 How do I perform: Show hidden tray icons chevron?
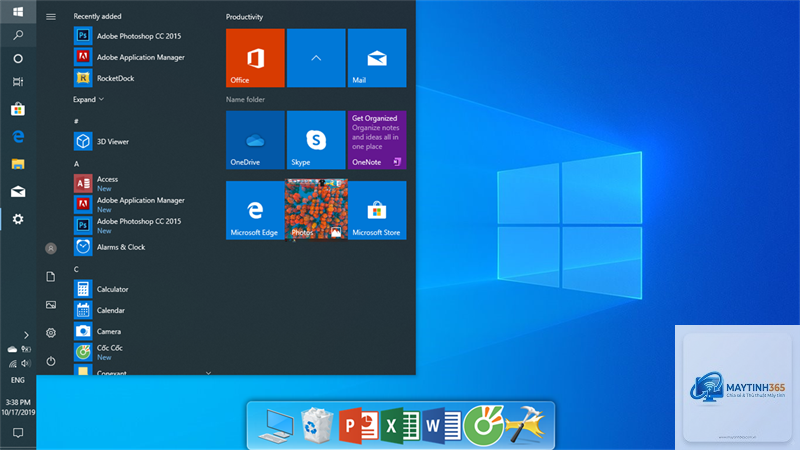point(26,335)
